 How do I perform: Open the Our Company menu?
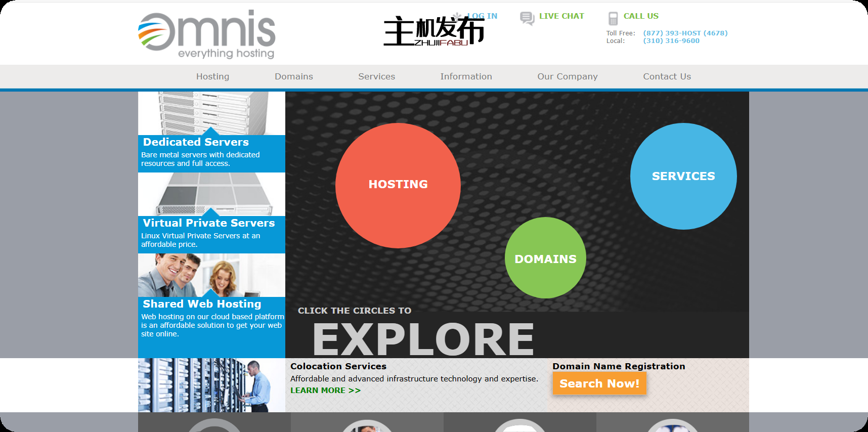[x=567, y=76]
